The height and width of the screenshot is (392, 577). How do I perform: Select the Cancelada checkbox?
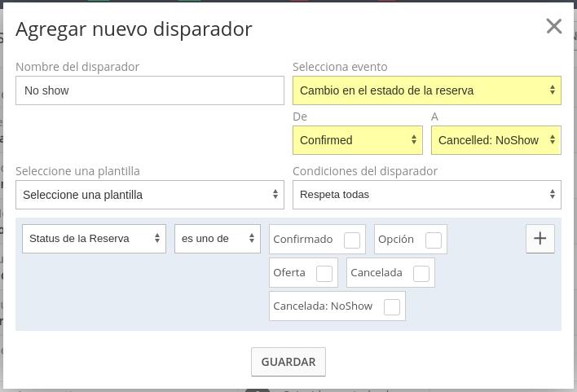(421, 274)
